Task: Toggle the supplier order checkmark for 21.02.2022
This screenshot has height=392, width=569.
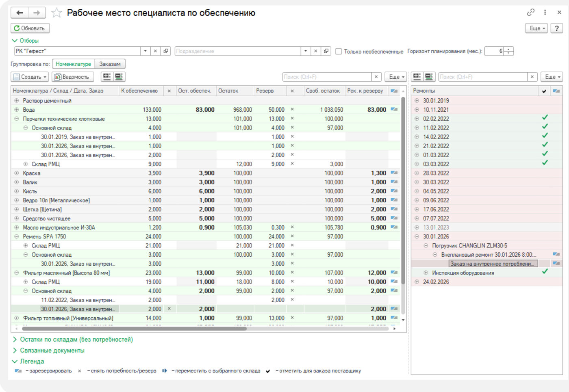Action: 545,145
